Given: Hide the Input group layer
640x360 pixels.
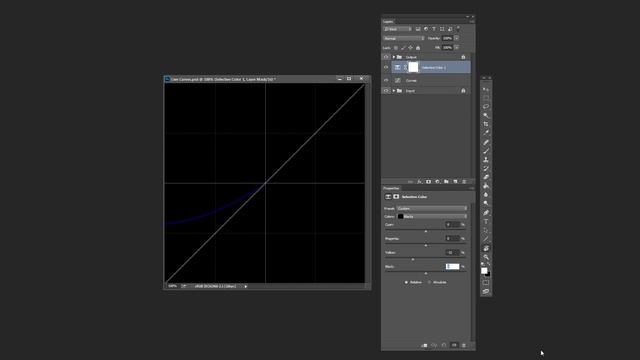Looking at the screenshot, I should coord(386,91).
